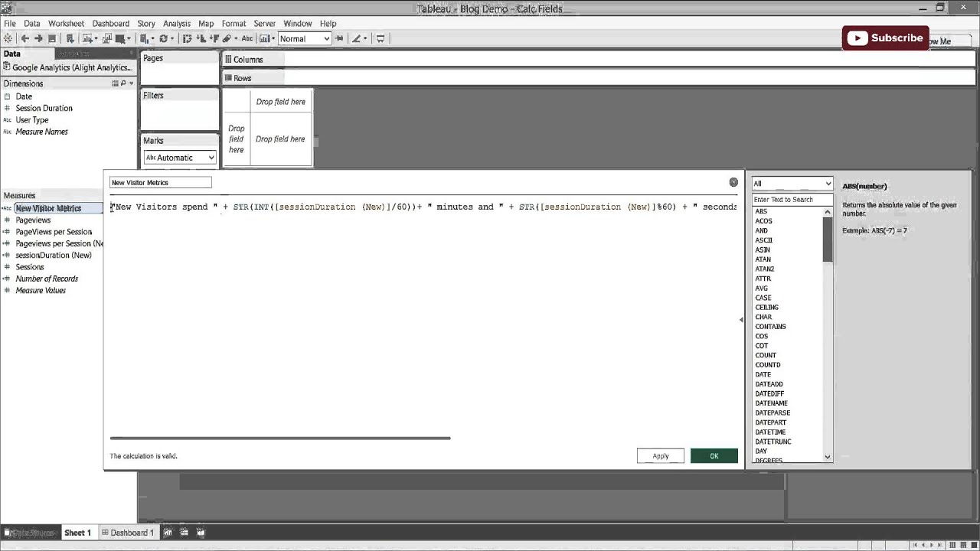980x551 pixels.
Task: Click the function list scroll down arrow
Action: click(828, 457)
